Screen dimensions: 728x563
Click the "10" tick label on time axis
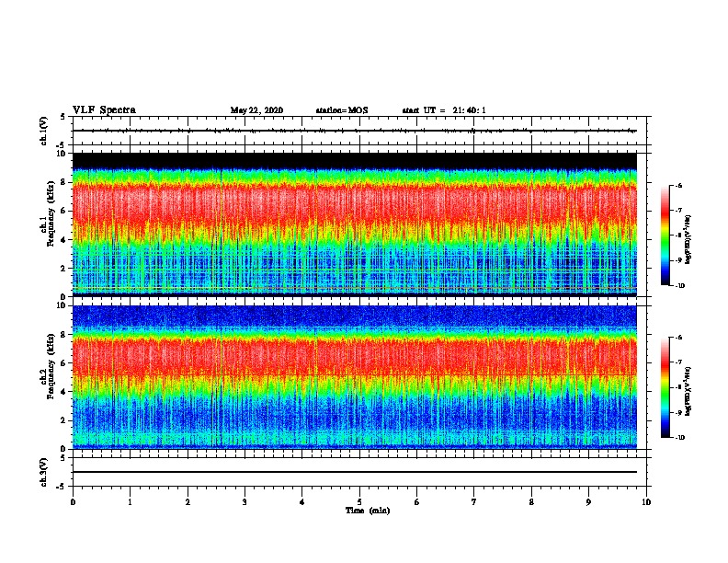pos(646,502)
